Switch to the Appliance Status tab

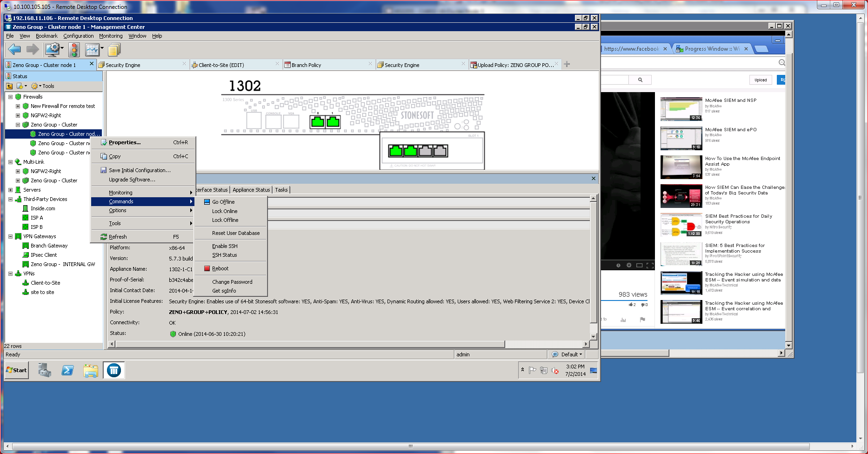click(x=251, y=190)
